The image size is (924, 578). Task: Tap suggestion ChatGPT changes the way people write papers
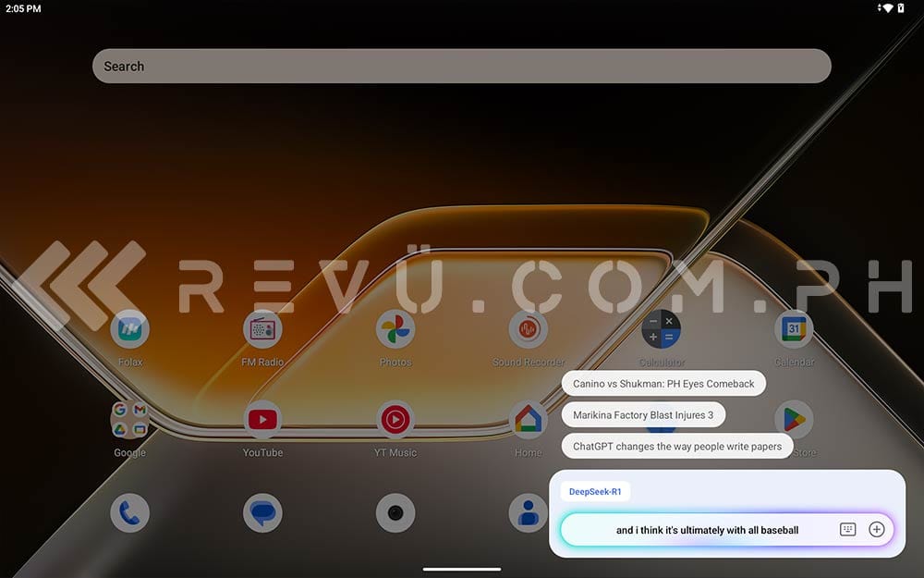[677, 447]
